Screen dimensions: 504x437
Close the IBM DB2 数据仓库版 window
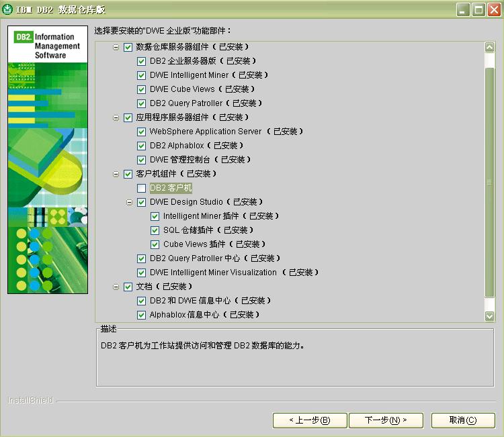click(494, 10)
